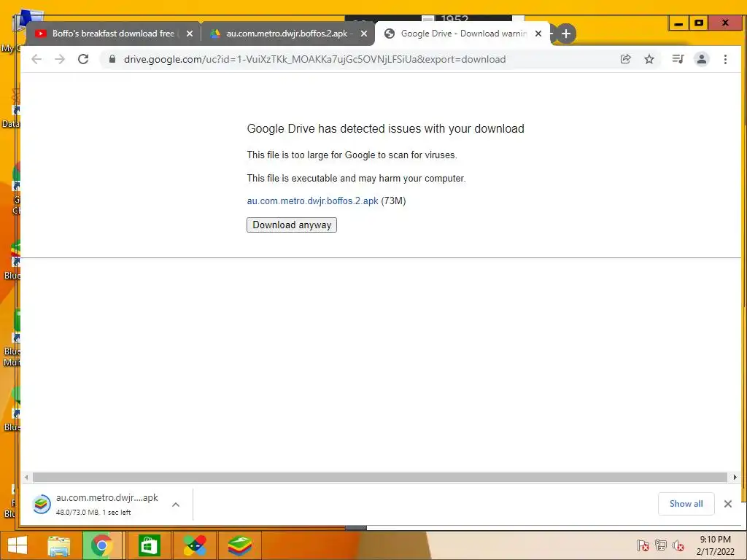Open network status icon in system tray

(661, 545)
